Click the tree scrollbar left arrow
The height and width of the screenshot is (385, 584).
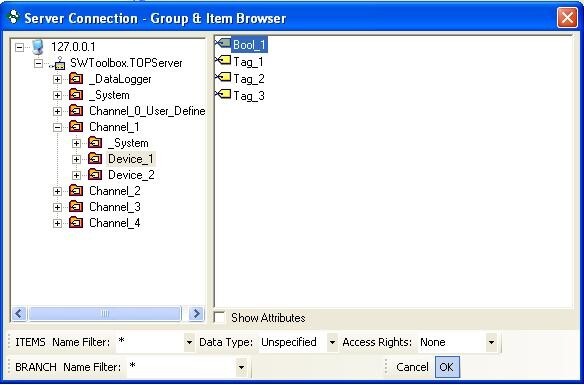19,314
